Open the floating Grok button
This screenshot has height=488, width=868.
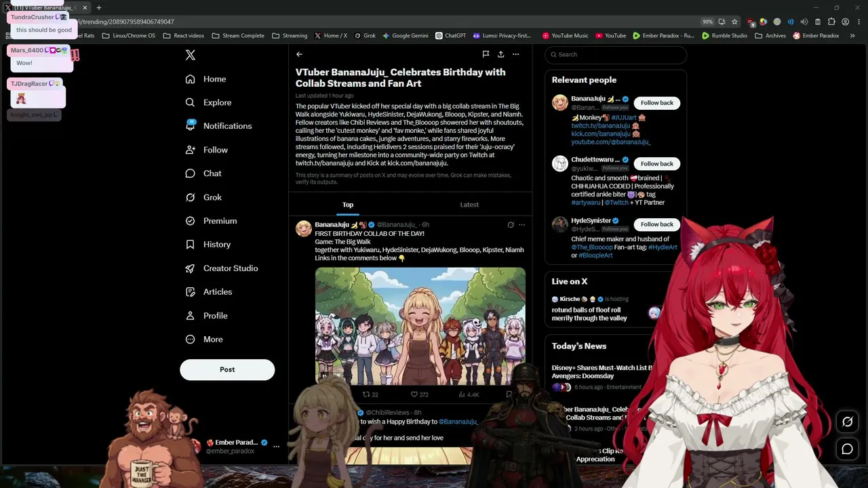[x=847, y=422]
